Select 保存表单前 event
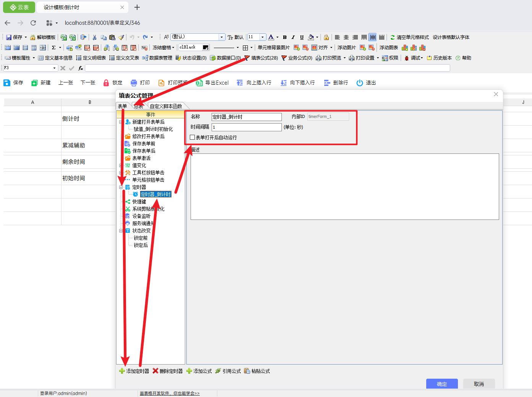Viewport: 532px width, 397px height. 144,144
